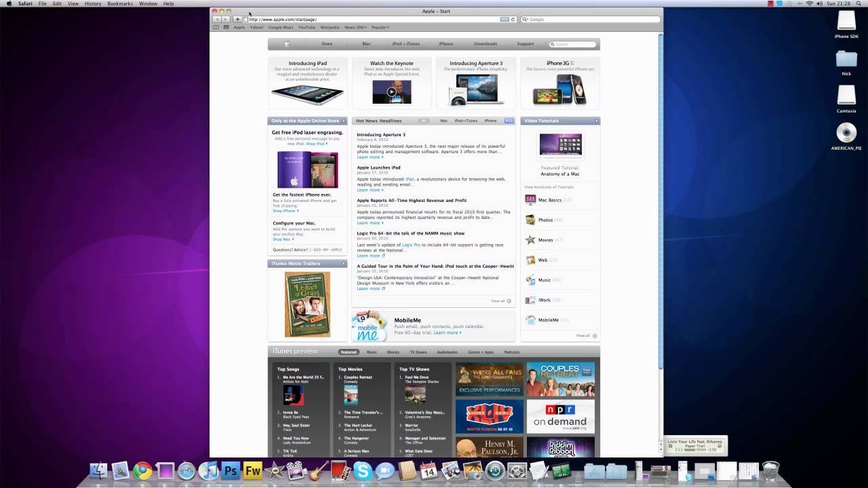The image size is (868, 488).
Task: Click the Anatomy of a Mac tutorial thumbnail
Action: pyautogui.click(x=560, y=146)
